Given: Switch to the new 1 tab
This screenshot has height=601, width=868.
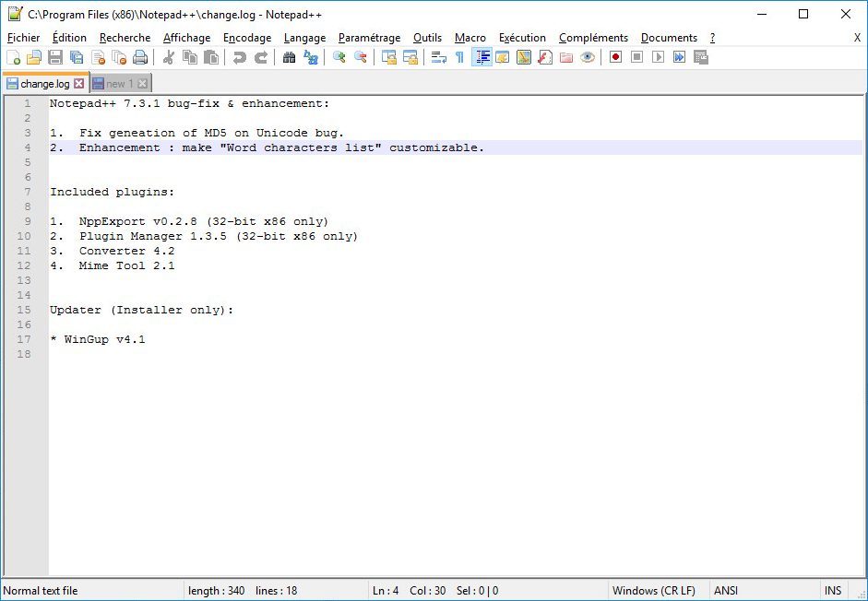Looking at the screenshot, I should pyautogui.click(x=120, y=84).
